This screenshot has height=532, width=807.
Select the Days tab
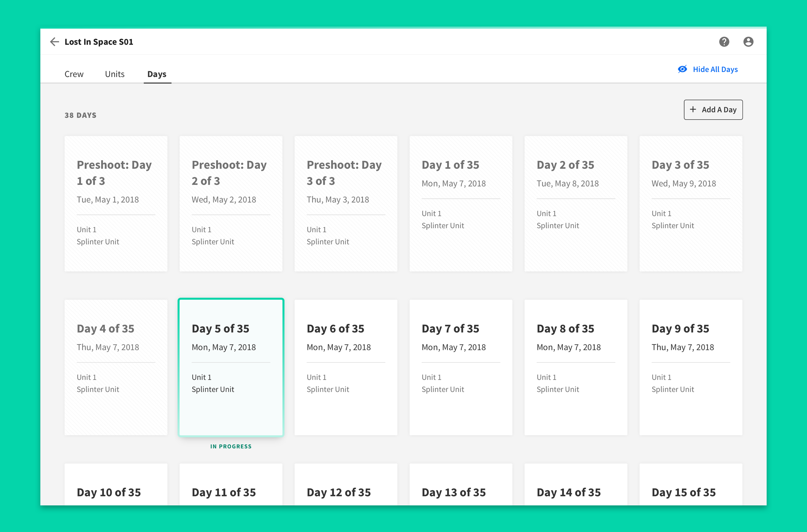[x=157, y=74]
